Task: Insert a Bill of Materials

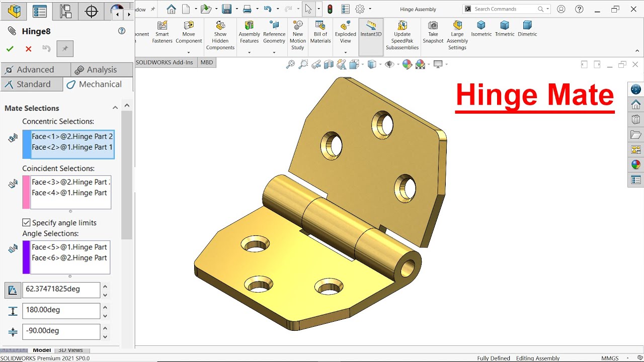Action: (320, 32)
